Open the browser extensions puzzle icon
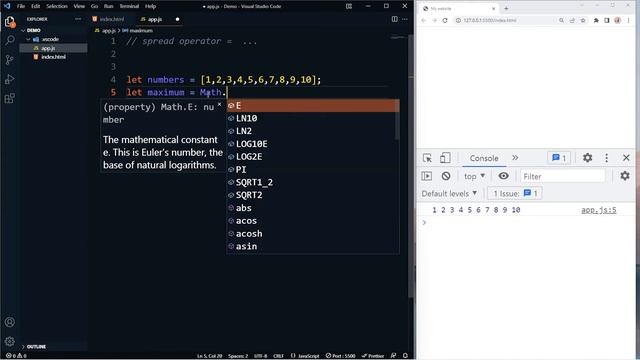This screenshot has width=640, height=360. point(596,20)
